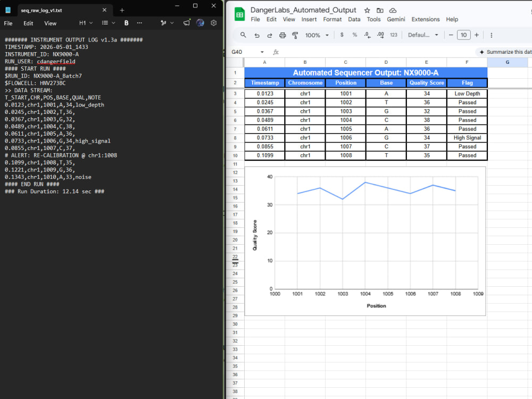Click the Notepad Copilot rewrite pen icon
Viewport: 532px width, 399px height.
click(163, 23)
